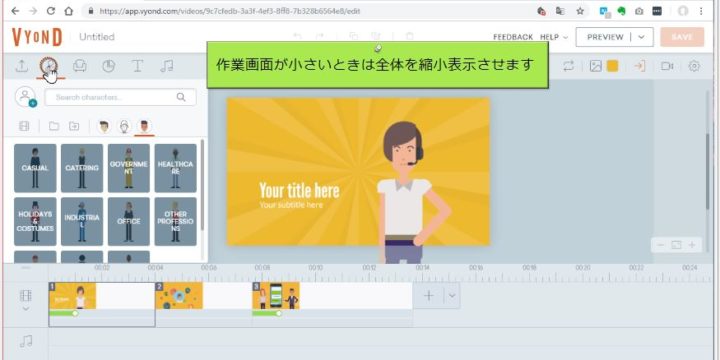Open the yellow background color swatch
The image size is (720, 360).
coord(612,66)
